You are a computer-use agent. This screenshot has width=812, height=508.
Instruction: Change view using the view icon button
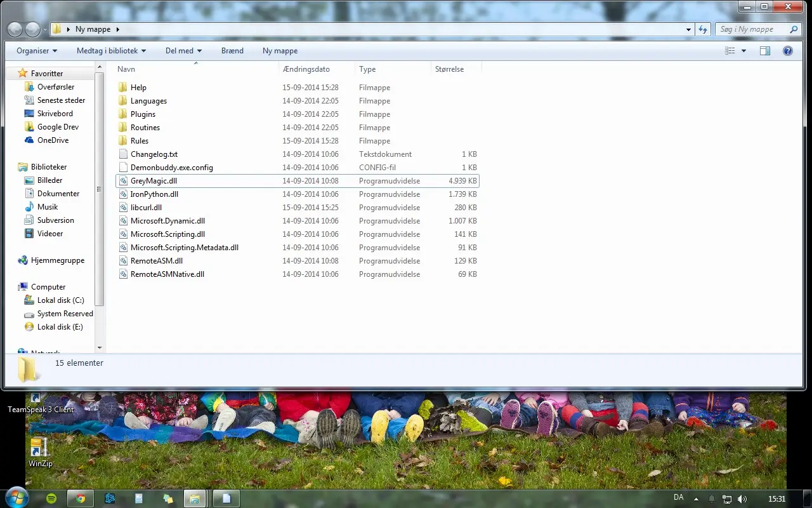[x=730, y=51]
